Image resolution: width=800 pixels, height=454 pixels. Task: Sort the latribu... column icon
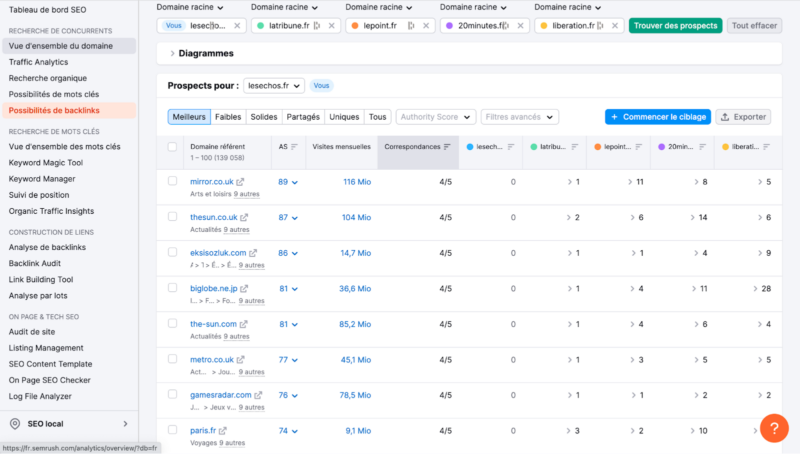[x=574, y=147]
